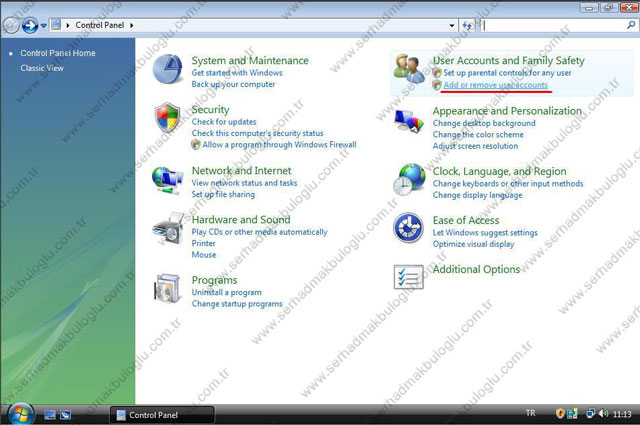Open Change display language

[x=478, y=195]
